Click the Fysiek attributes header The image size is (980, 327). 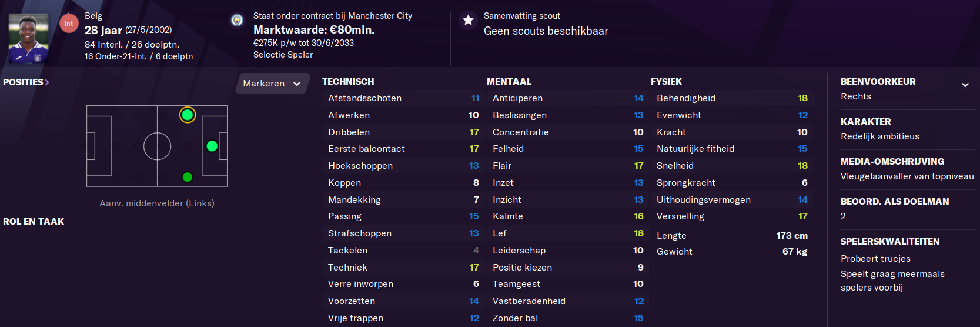point(666,82)
